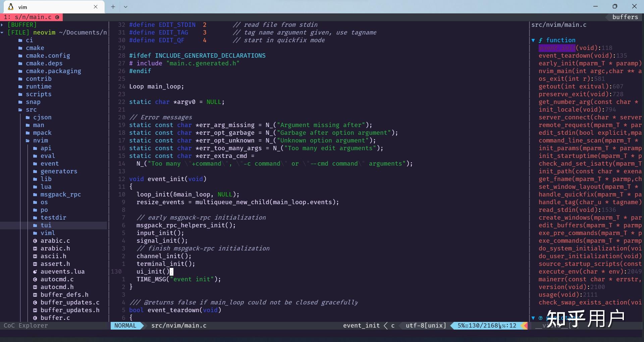Click the 5% file progress indicator
Image resolution: width=644 pixels, height=342 pixels.
[x=461, y=326]
